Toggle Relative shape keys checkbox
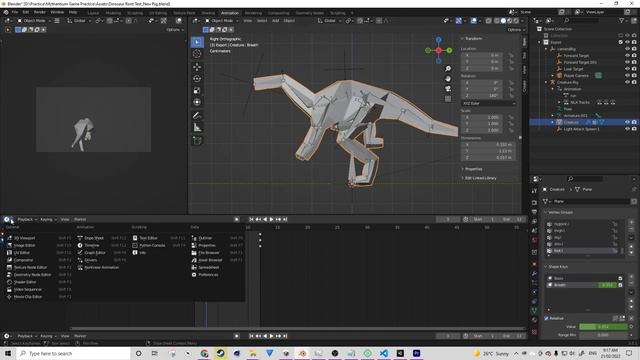This screenshot has height=360, width=640. [x=547, y=318]
